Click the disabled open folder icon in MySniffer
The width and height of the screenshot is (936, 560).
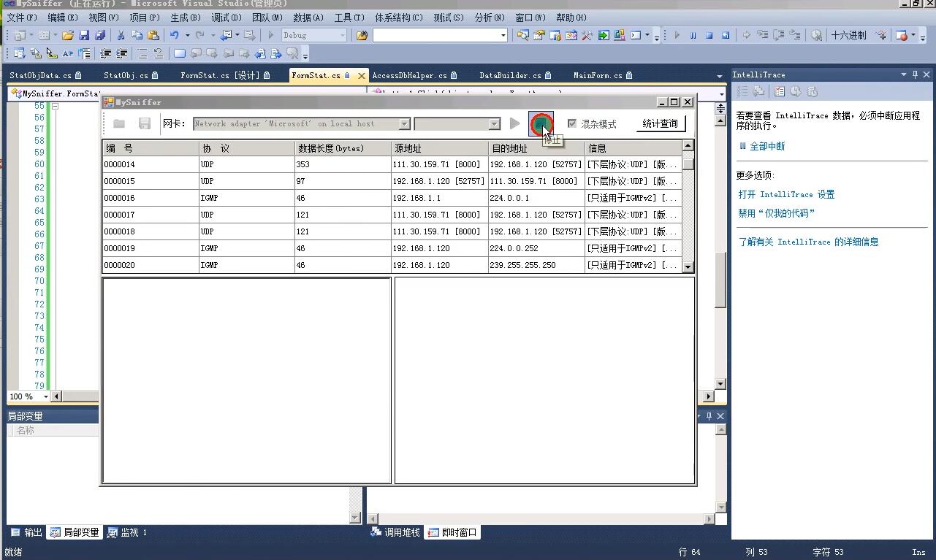(x=119, y=124)
